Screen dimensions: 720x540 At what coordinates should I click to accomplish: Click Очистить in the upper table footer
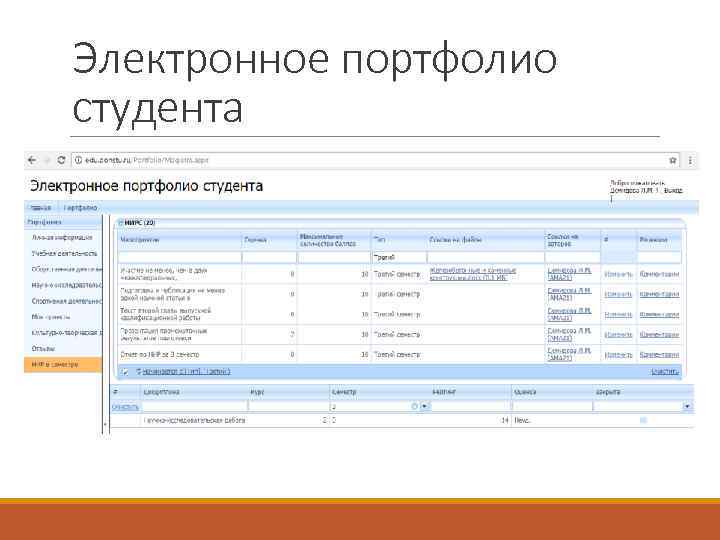[664, 371]
